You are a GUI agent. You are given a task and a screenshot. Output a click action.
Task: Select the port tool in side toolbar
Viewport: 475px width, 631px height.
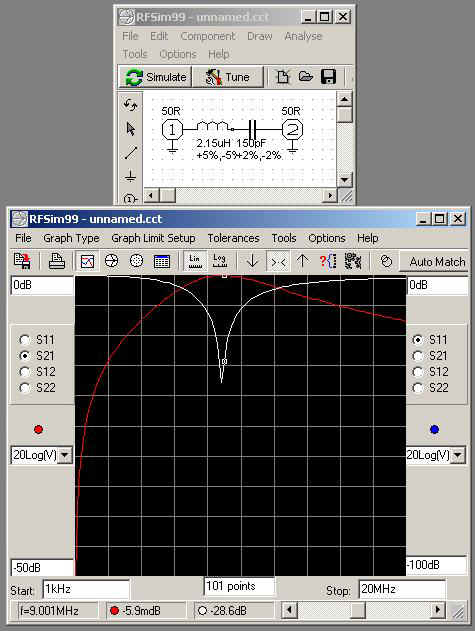pos(130,198)
